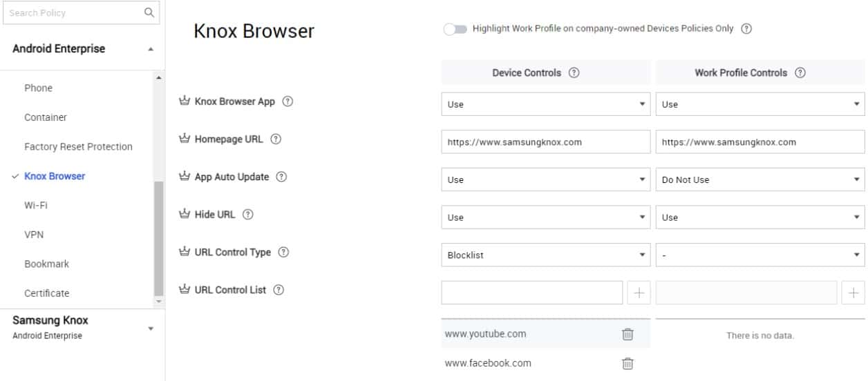The image size is (868, 381).
Task: Collapse the Android Enterprise section
Action: pyautogui.click(x=151, y=50)
